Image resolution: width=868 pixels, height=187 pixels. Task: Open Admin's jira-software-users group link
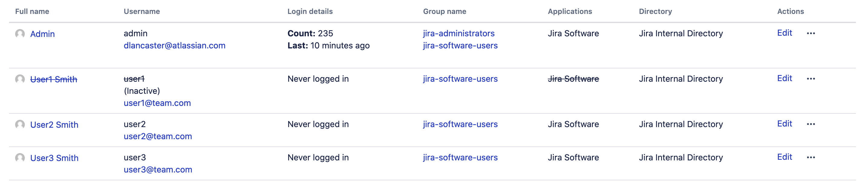click(460, 45)
